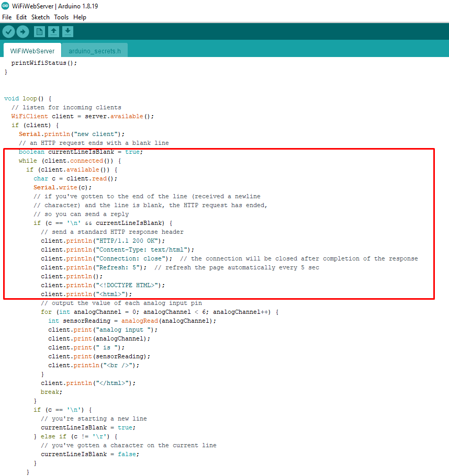Open a sketch with the Open icon
Viewport: 449px width, 476px height.
(x=53, y=31)
